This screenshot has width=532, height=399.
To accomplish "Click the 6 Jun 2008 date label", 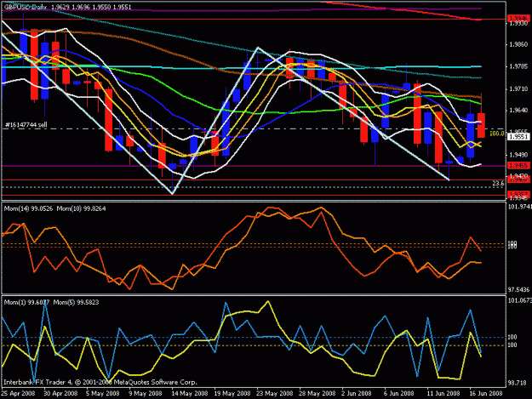I will tap(398, 393).
